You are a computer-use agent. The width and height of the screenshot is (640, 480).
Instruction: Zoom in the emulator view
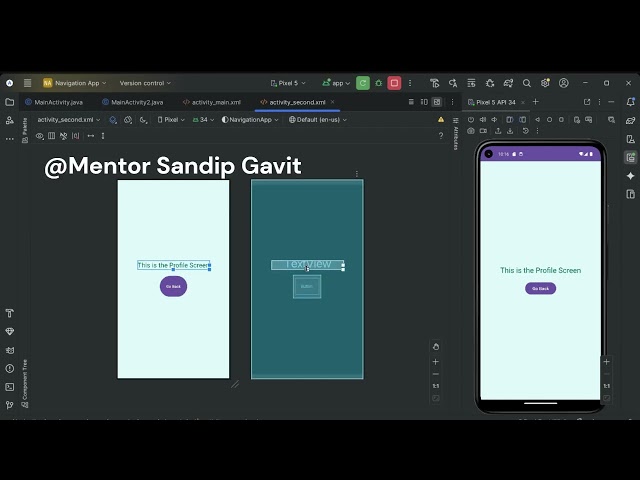(607, 362)
